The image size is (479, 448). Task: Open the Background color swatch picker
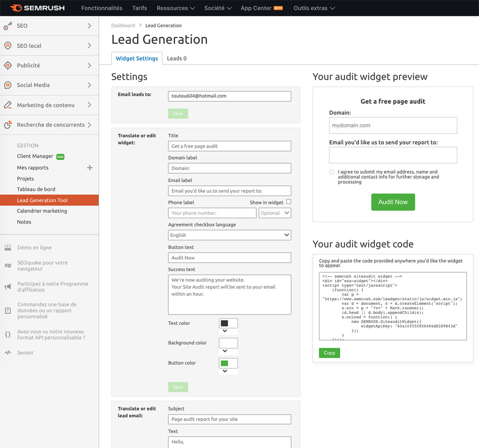[x=228, y=343]
